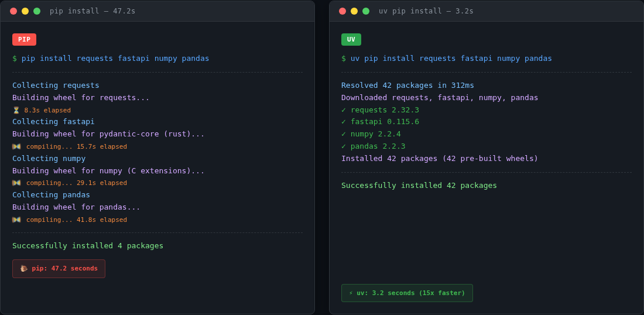Click the 'fastapi 0.115.6' text
This screenshot has height=315, width=644.
coord(385,122)
